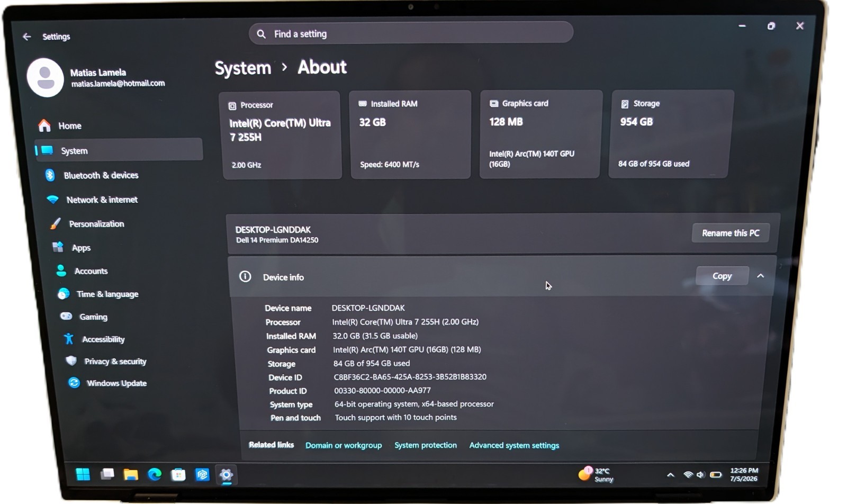Open System protection link

pos(426,445)
